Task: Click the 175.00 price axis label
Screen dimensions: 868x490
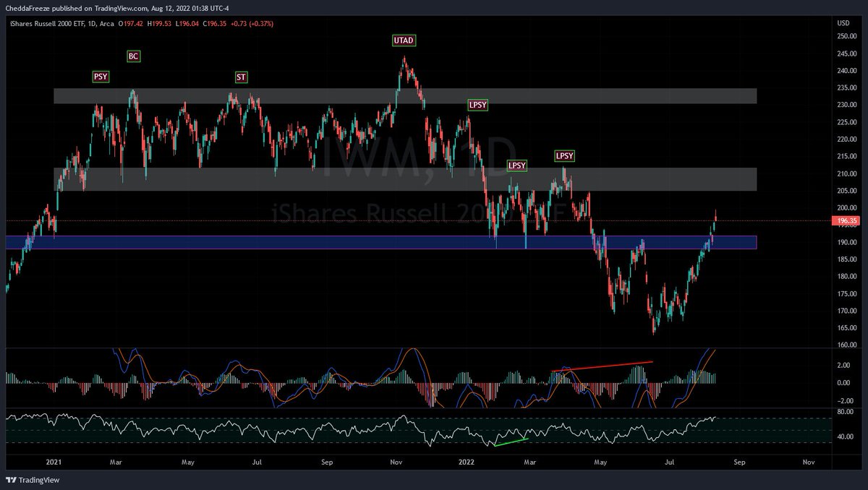Action: pyautogui.click(x=846, y=294)
